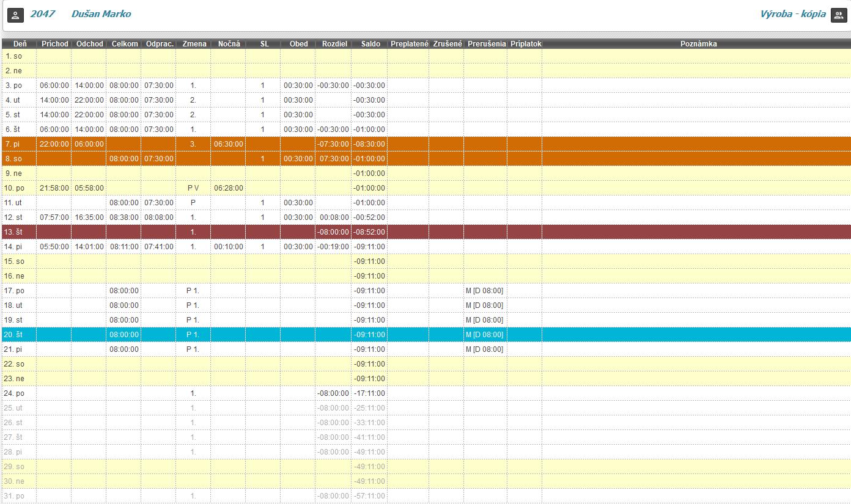The height and width of the screenshot is (504, 851).
Task: Click the employee person icon
Action: click(16, 15)
